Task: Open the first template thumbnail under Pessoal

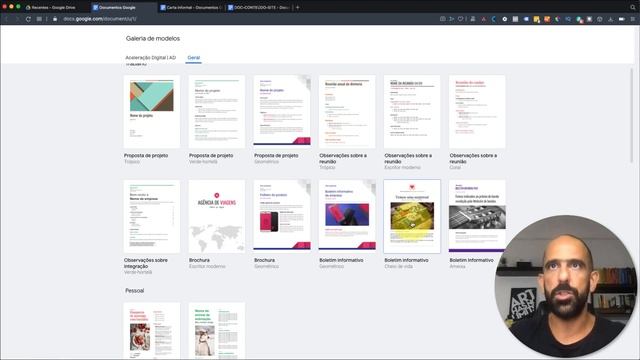Action: (152, 331)
